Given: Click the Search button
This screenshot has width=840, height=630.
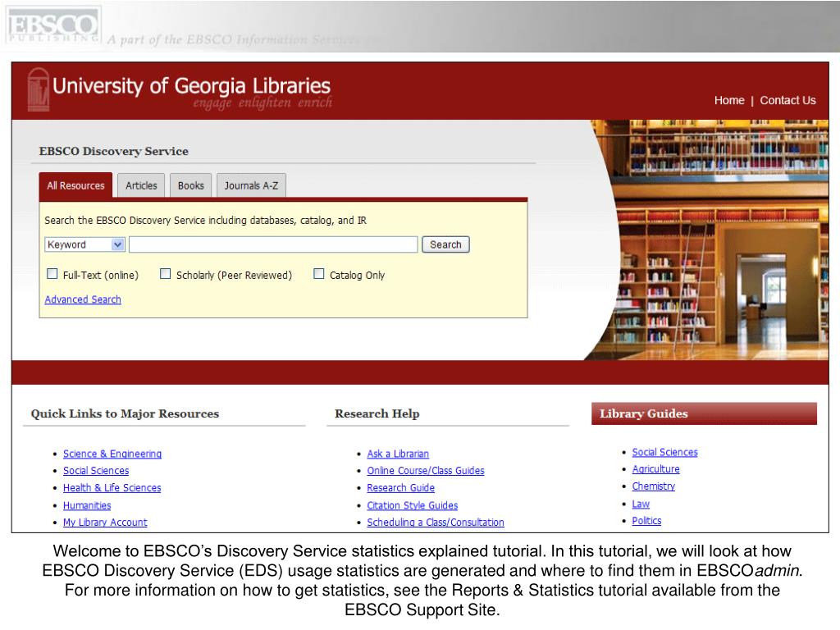Looking at the screenshot, I should click(445, 244).
